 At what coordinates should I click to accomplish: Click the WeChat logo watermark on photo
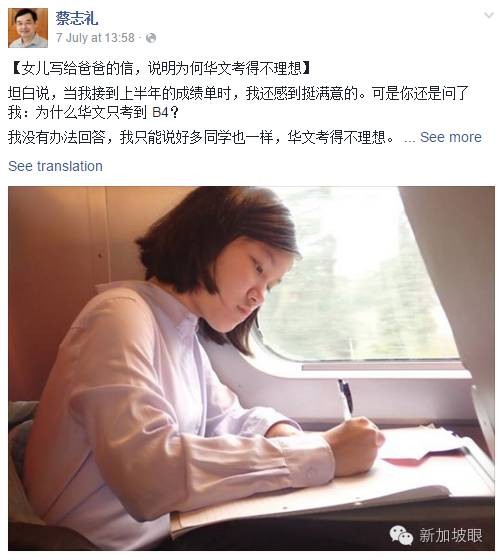pos(401,535)
